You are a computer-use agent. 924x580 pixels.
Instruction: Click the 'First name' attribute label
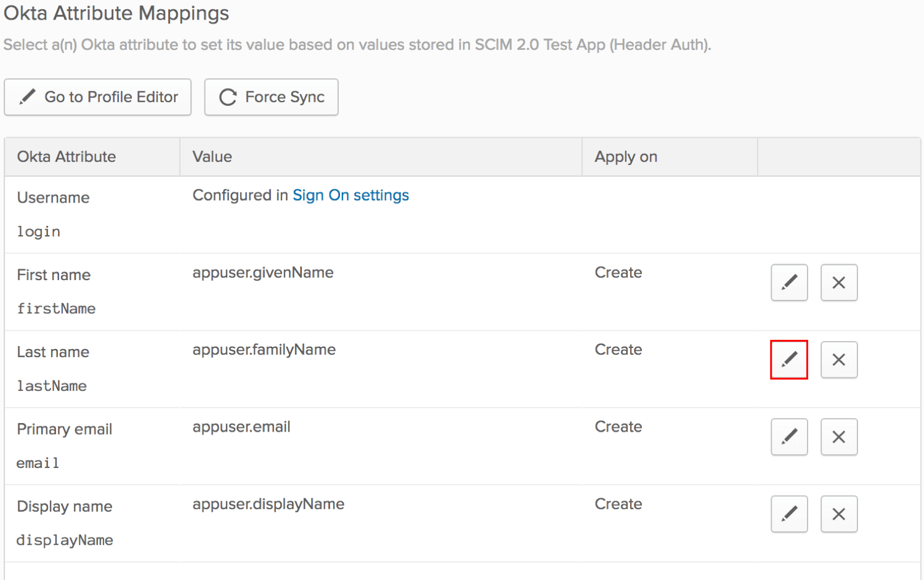click(54, 275)
